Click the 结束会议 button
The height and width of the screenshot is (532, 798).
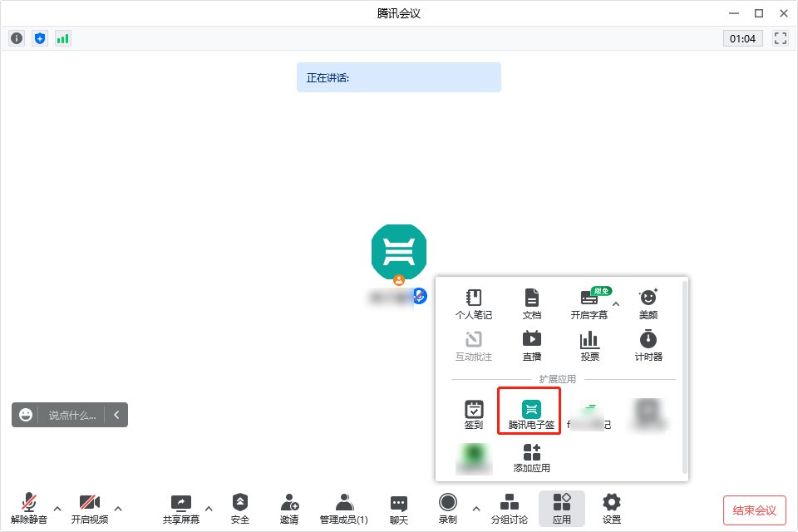pos(754,510)
